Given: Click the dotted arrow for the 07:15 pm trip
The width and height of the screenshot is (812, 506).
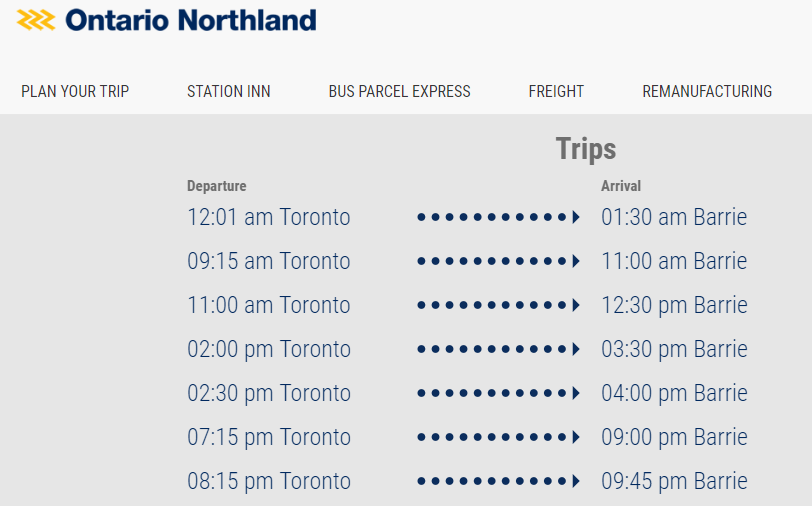Looking at the screenshot, I should (x=498, y=437).
